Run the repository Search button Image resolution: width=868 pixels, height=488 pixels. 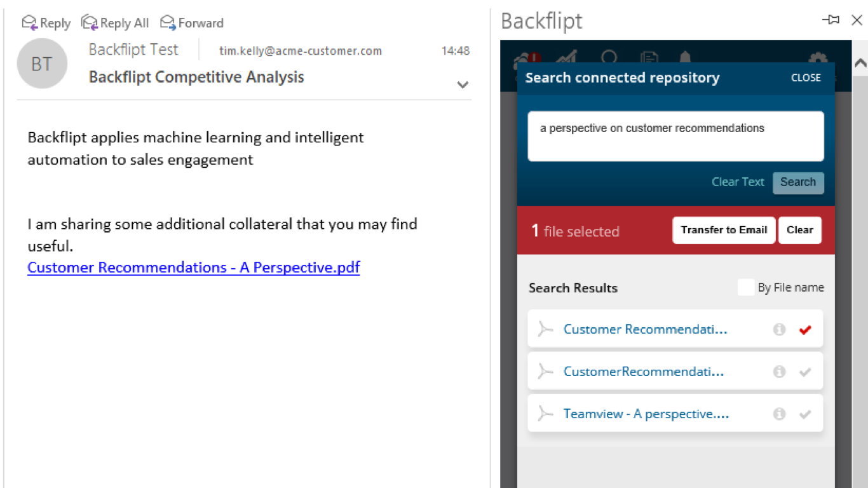point(798,182)
